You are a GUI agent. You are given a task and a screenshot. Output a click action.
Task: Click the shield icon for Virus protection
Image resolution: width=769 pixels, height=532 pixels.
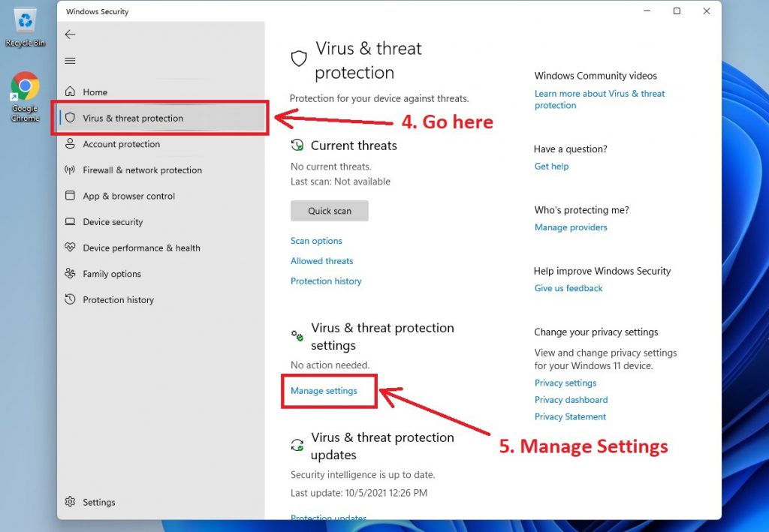tap(70, 118)
